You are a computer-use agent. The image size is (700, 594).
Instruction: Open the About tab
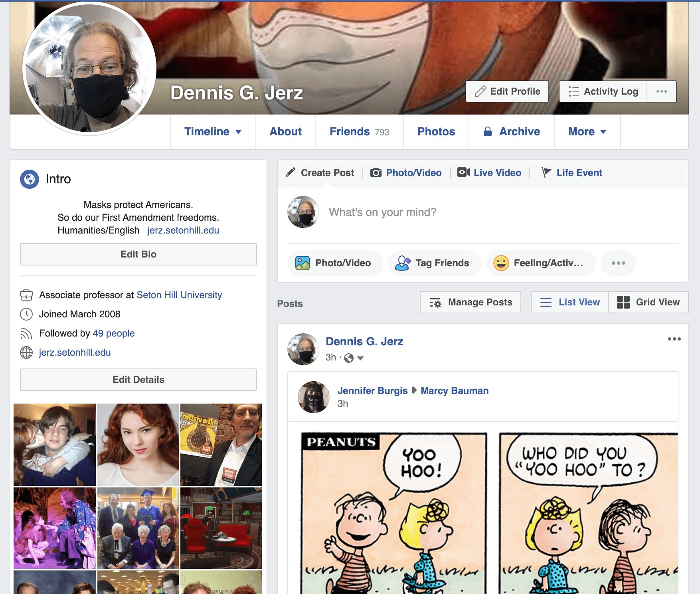285,132
